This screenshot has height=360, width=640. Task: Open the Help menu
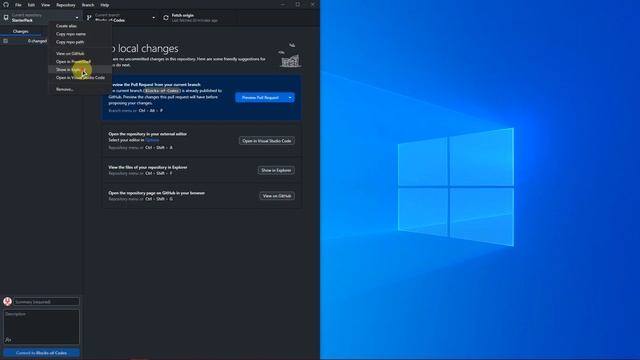click(x=105, y=5)
